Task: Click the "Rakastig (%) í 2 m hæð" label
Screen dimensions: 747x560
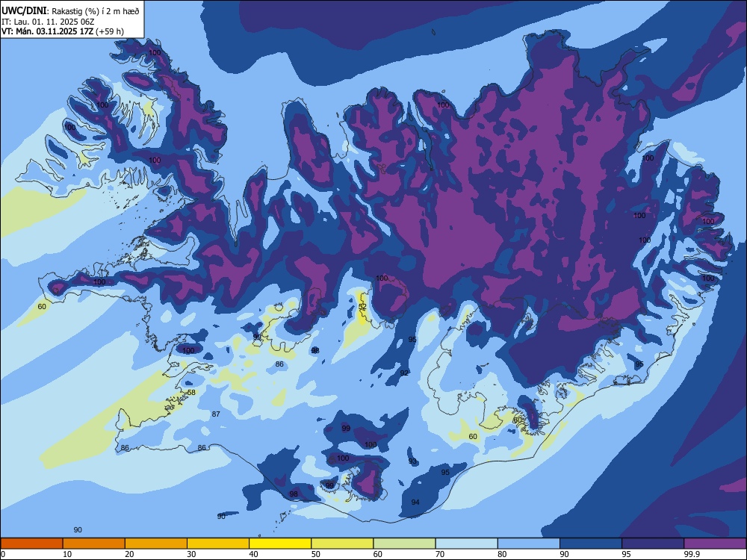Action: click(96, 11)
